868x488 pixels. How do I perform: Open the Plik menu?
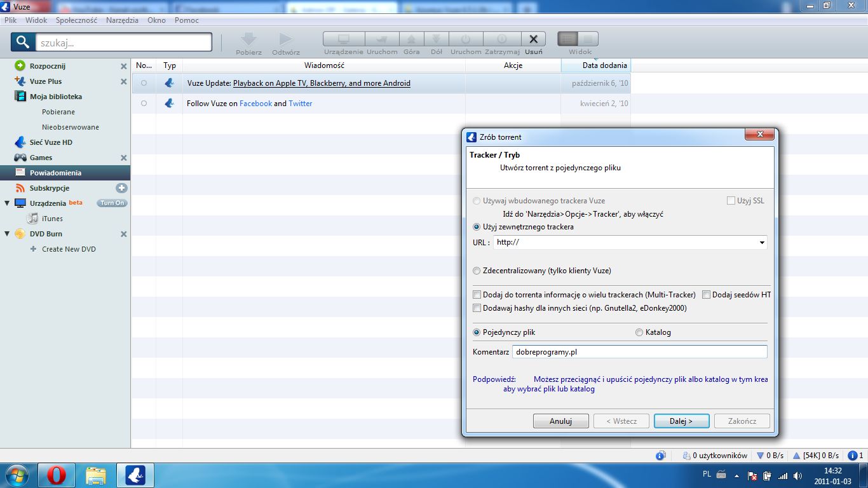point(10,20)
